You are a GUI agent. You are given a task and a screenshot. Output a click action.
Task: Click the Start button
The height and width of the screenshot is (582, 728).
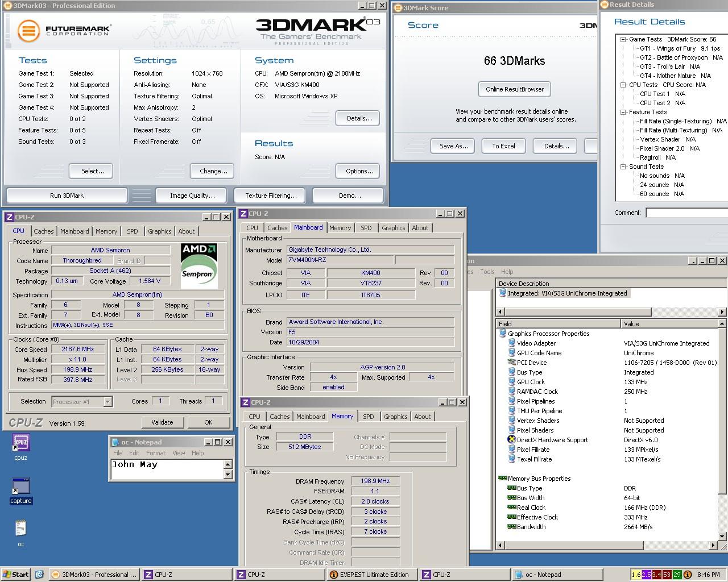point(16,575)
